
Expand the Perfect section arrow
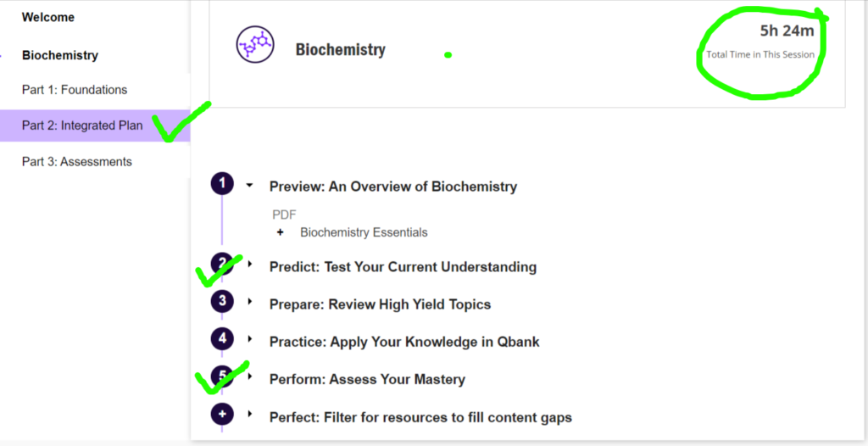pyautogui.click(x=250, y=415)
